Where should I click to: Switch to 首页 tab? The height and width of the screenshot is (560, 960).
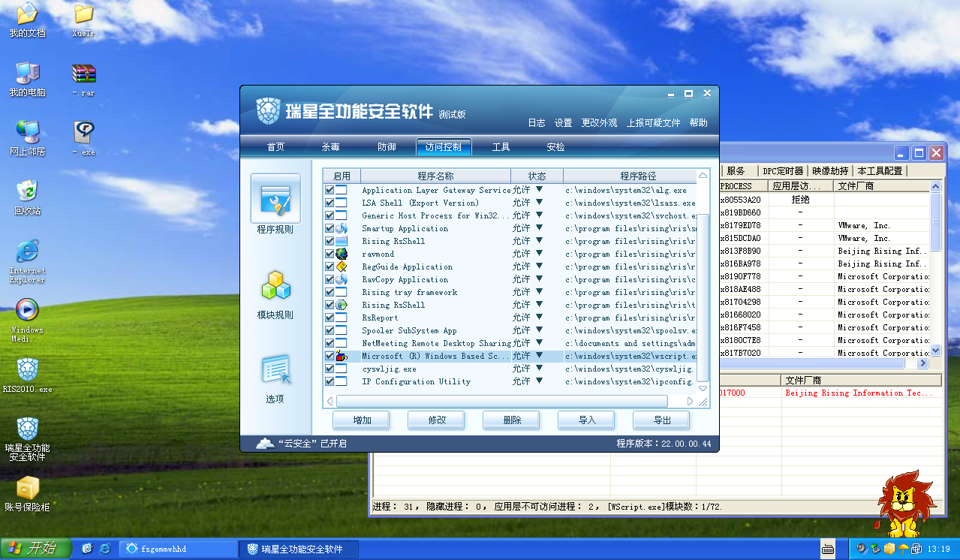(x=275, y=147)
